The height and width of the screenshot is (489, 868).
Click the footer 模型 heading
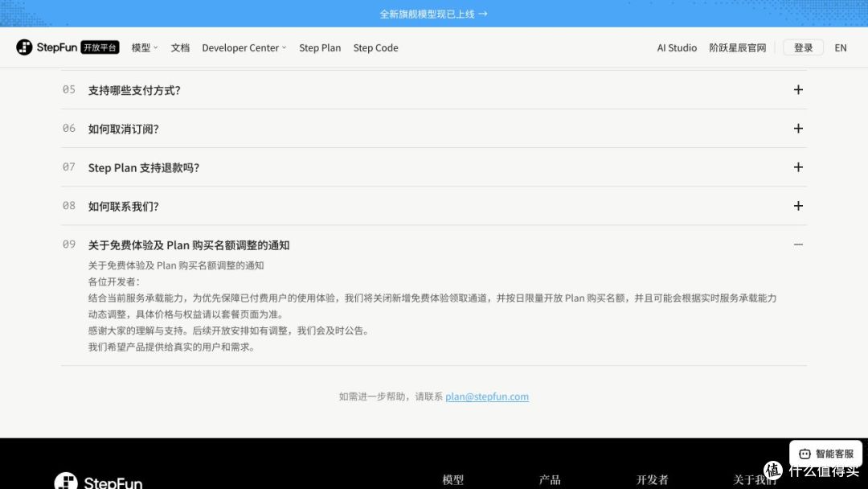click(x=452, y=479)
